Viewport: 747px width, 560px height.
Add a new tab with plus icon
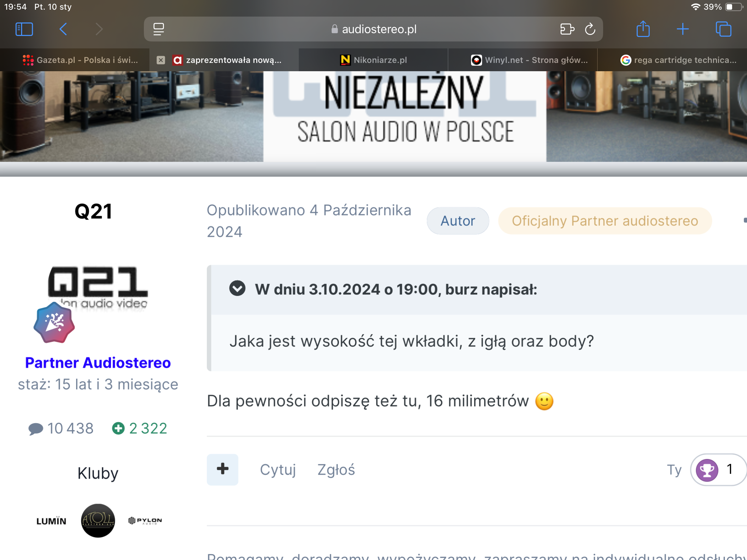(x=683, y=29)
